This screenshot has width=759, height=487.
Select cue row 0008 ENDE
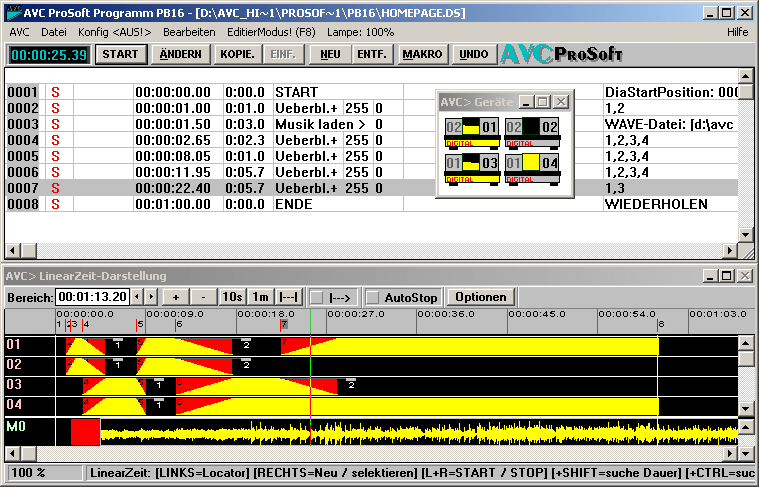pyautogui.click(x=371, y=204)
